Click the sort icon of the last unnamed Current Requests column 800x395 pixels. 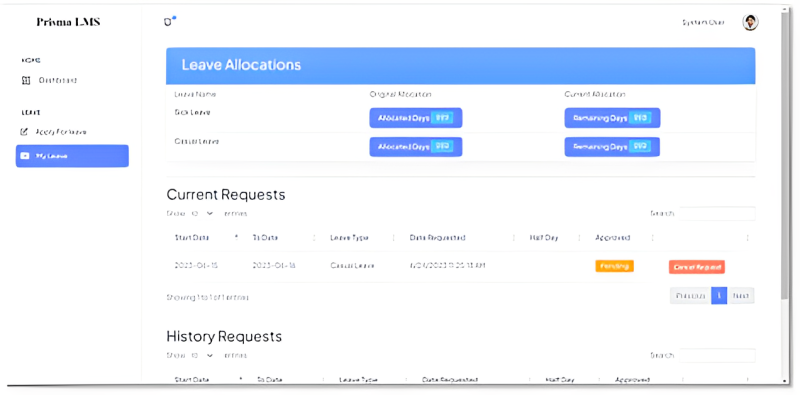(x=747, y=238)
